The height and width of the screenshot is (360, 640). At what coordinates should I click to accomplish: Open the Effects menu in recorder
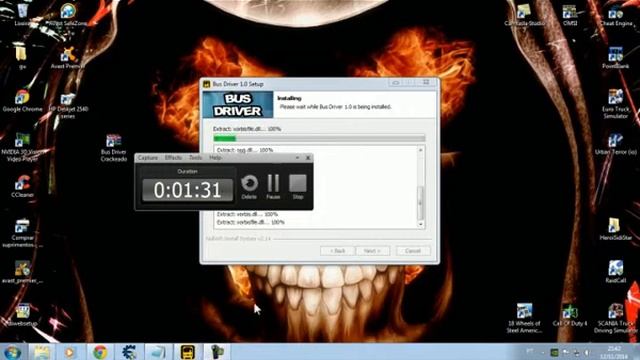click(173, 158)
